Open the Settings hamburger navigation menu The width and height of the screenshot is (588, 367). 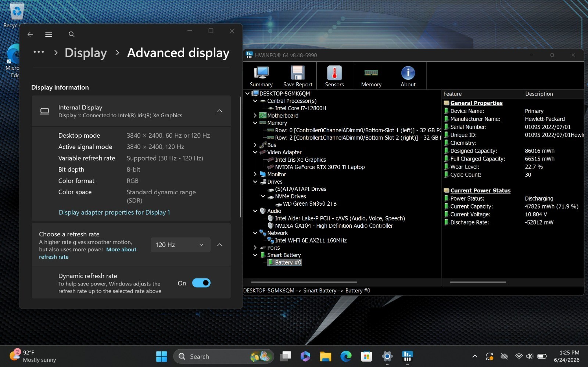pyautogui.click(x=49, y=34)
